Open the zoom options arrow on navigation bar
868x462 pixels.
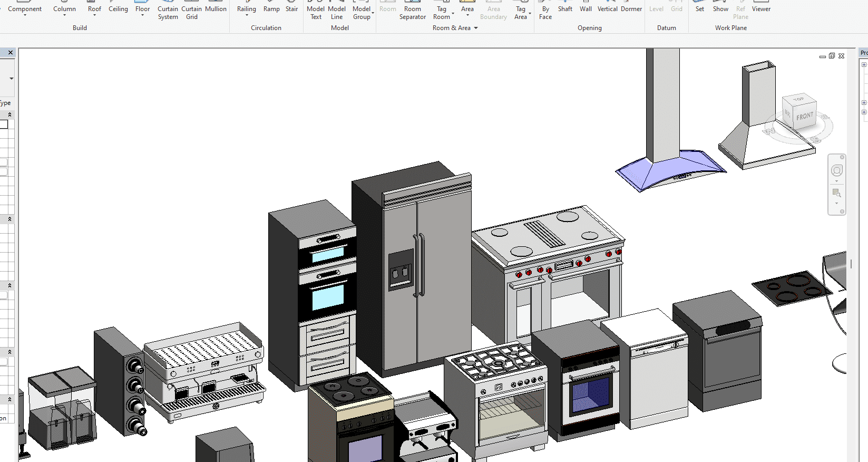(836, 204)
